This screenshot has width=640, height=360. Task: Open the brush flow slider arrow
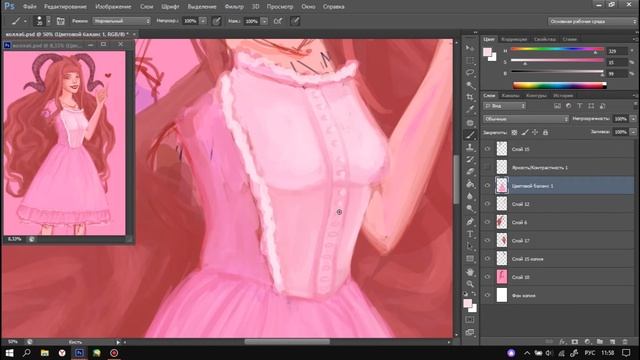(x=264, y=21)
